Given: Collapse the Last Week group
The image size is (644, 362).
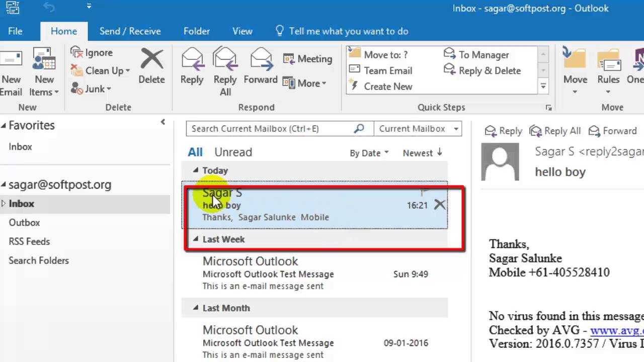Looking at the screenshot, I should 196,239.
